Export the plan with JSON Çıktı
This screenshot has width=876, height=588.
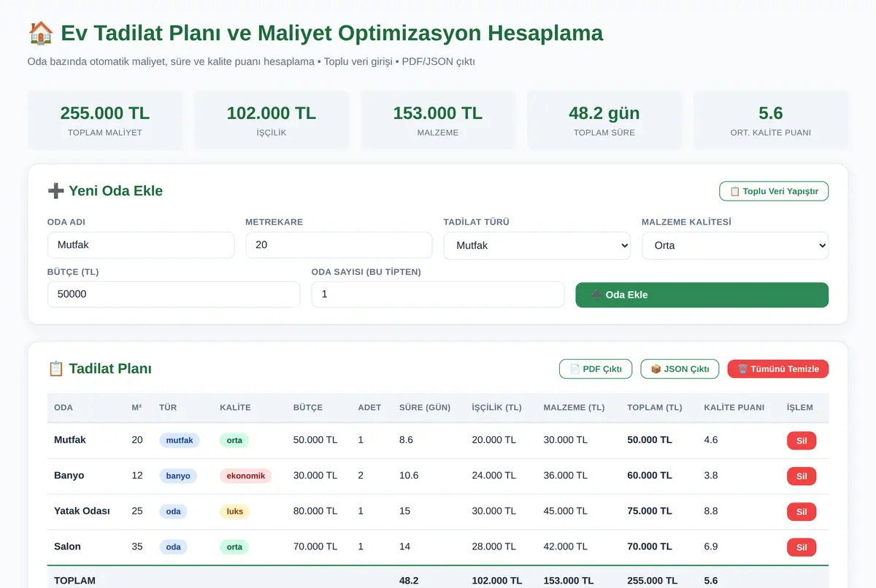[x=680, y=369]
